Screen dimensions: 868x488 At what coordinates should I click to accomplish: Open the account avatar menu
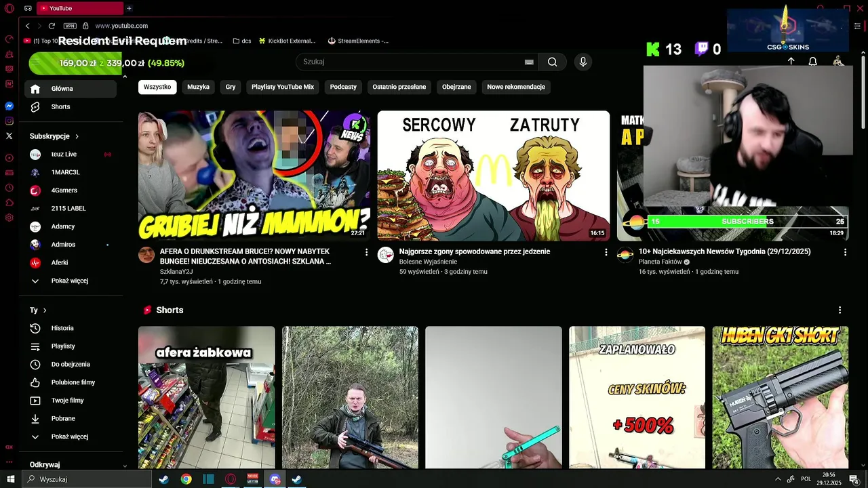click(x=838, y=62)
